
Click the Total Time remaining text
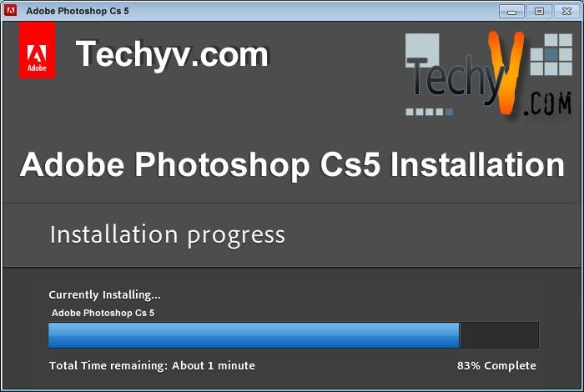(152, 366)
